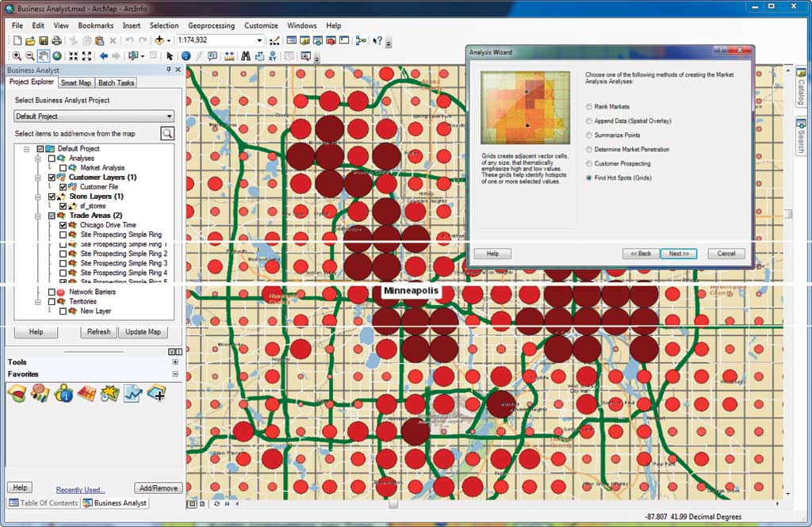The height and width of the screenshot is (527, 812).
Task: Expand the Tools section
Action: 175,362
